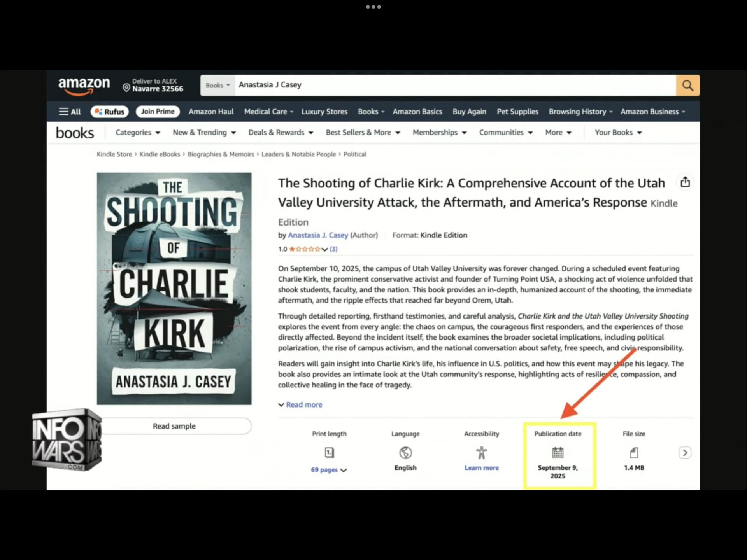This screenshot has width=747, height=560.
Task: Open Anastasia J. Casey author link
Action: [x=318, y=235]
